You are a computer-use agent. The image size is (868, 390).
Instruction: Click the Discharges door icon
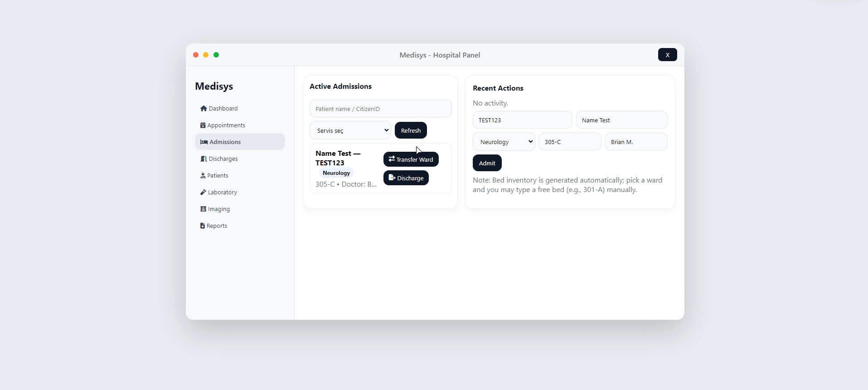coord(204,159)
